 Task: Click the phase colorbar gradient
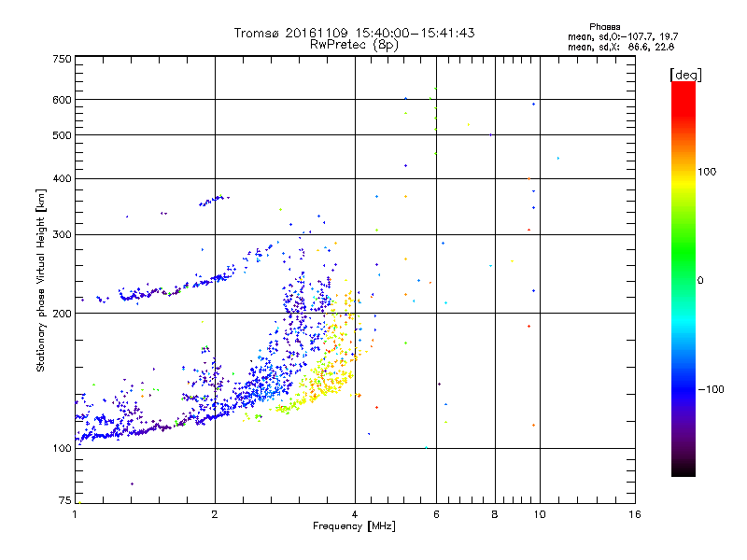pyautogui.click(x=684, y=278)
